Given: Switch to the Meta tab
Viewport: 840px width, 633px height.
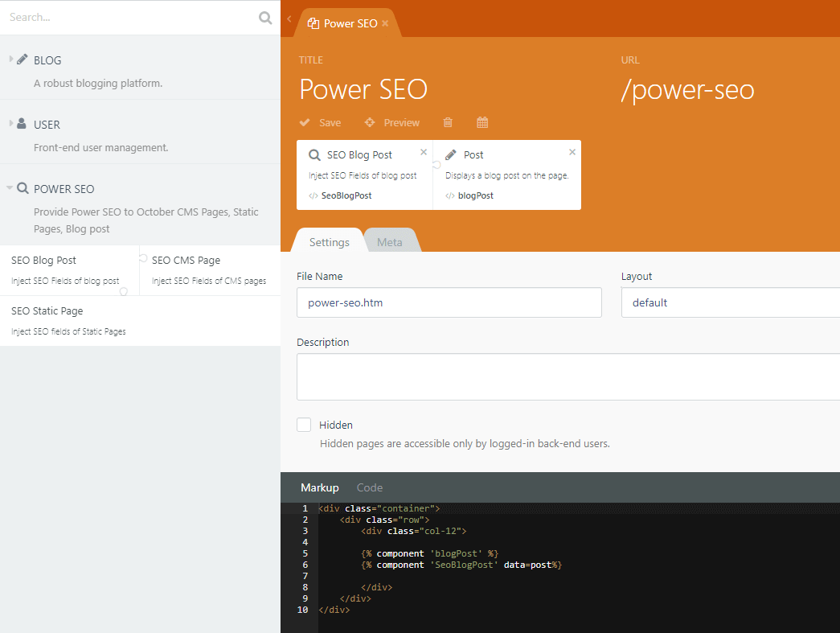Looking at the screenshot, I should point(390,242).
